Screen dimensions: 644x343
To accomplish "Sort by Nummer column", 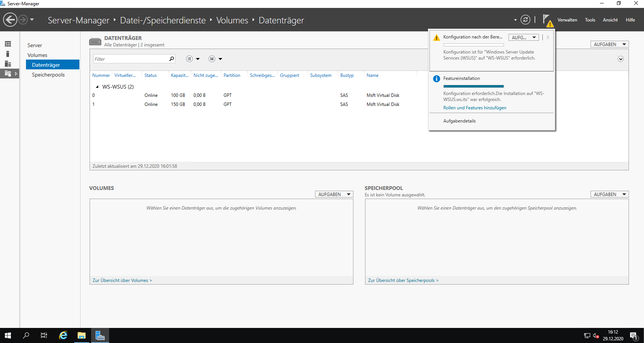I will point(101,75).
